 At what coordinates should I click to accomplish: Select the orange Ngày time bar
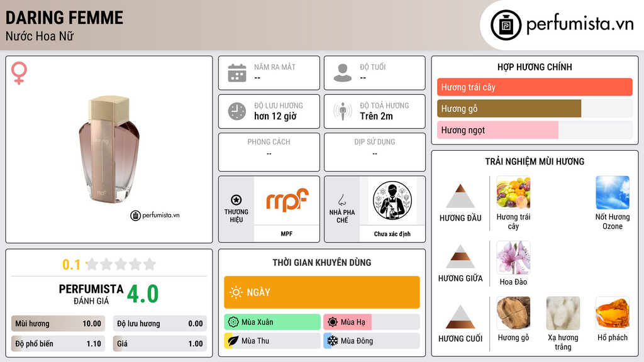[322, 292]
